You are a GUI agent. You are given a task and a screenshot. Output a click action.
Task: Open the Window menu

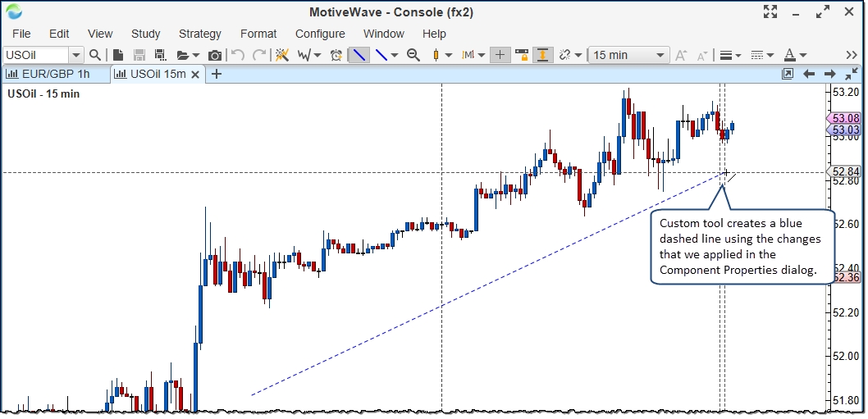click(x=384, y=34)
